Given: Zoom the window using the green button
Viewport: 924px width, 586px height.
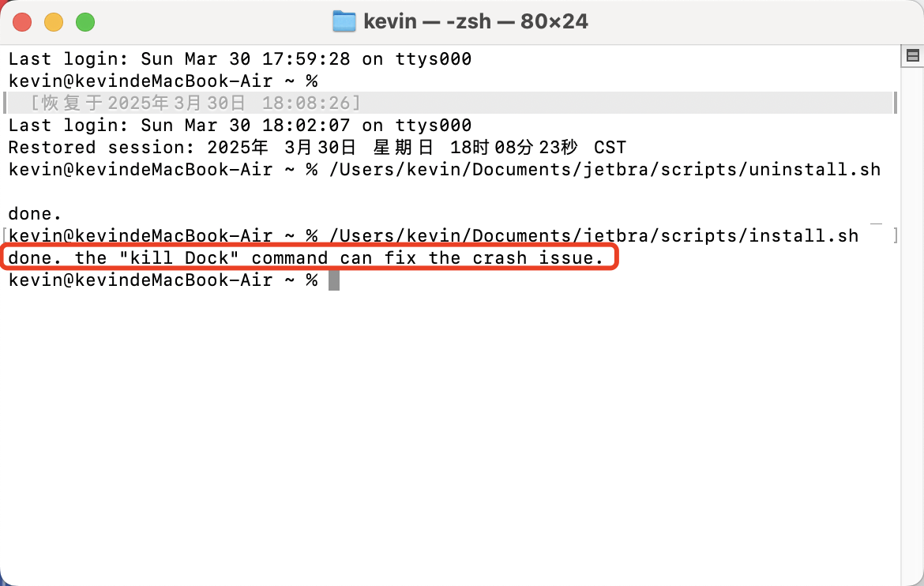Looking at the screenshot, I should [85, 22].
